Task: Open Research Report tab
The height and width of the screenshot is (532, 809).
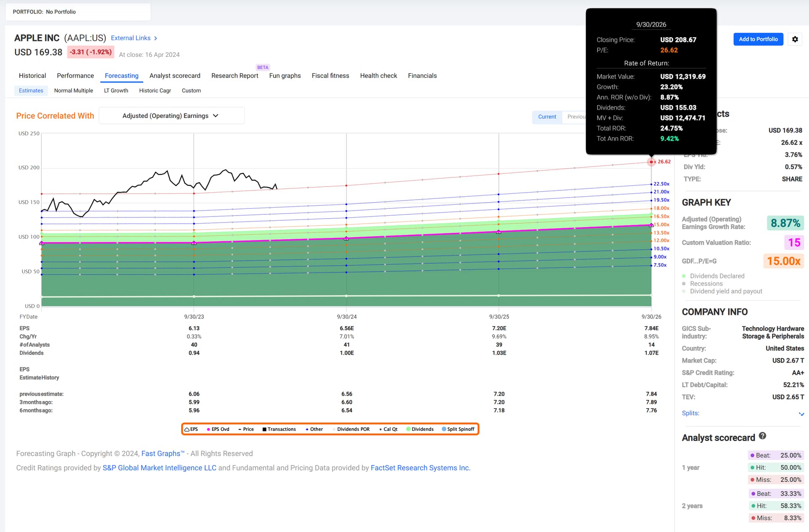Action: tap(235, 76)
